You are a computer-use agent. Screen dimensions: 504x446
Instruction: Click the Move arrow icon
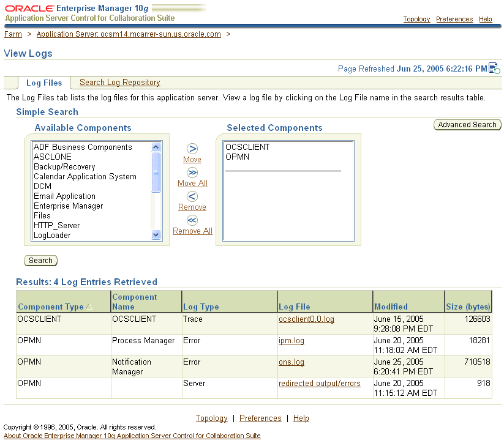coord(192,148)
